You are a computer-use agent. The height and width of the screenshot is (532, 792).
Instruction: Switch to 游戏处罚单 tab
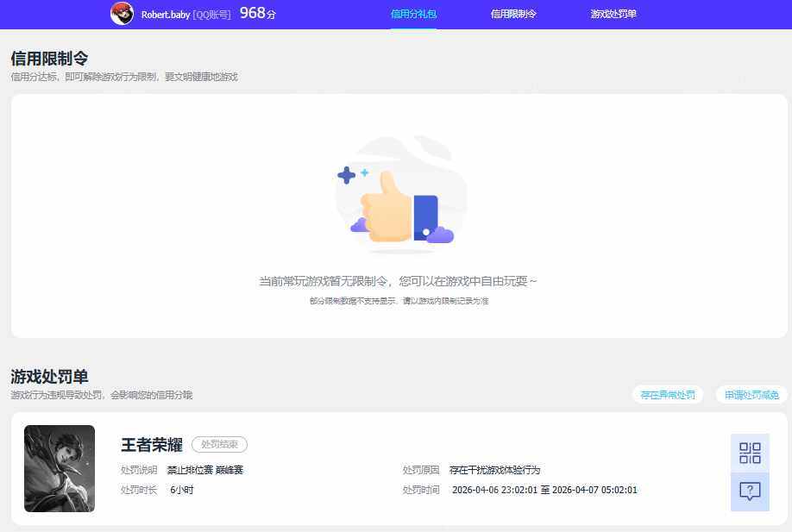pyautogui.click(x=613, y=14)
